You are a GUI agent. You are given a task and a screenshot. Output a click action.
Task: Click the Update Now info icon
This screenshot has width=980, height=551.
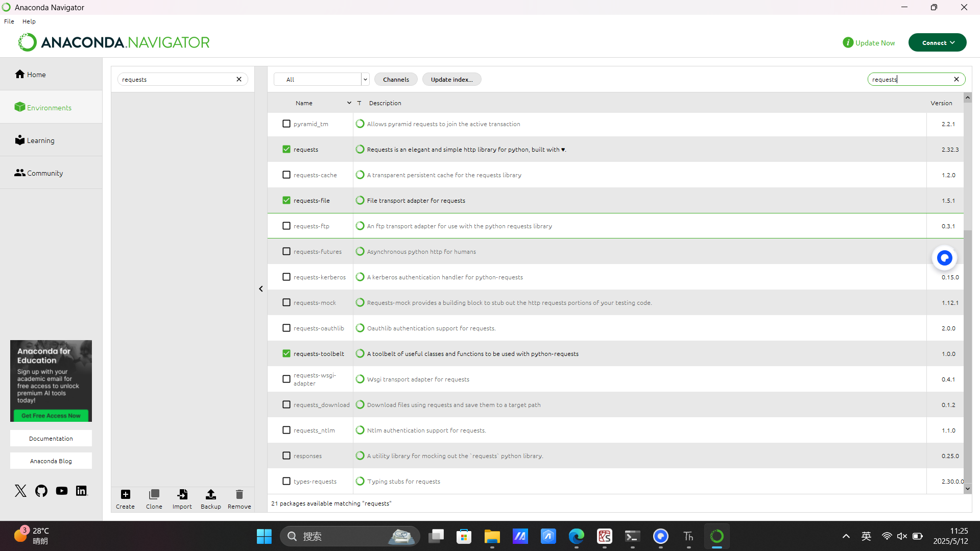848,43
